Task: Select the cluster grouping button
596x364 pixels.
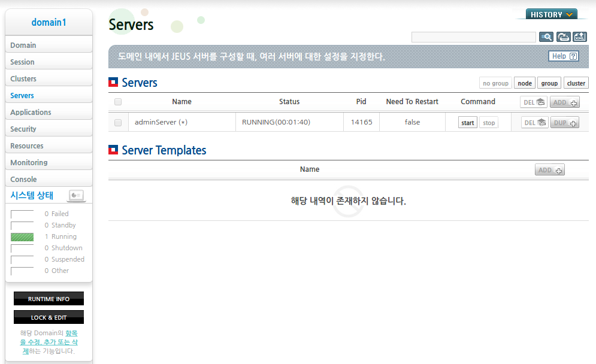Action: tap(576, 83)
